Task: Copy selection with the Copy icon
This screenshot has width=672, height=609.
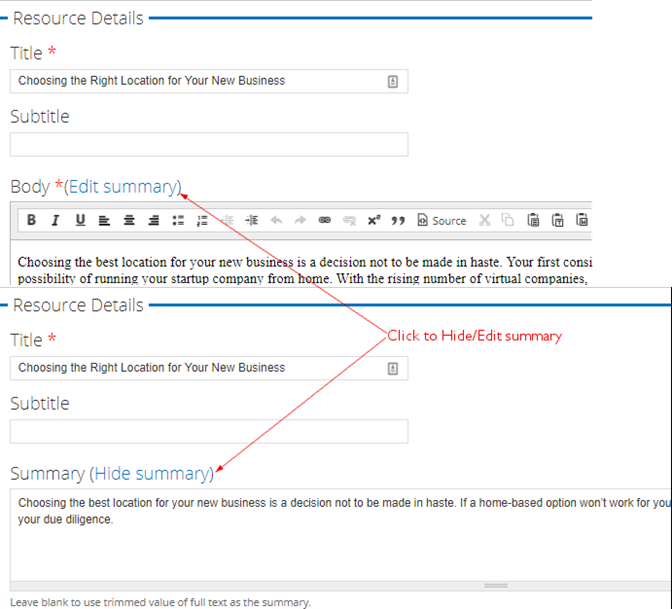Action: [x=508, y=220]
